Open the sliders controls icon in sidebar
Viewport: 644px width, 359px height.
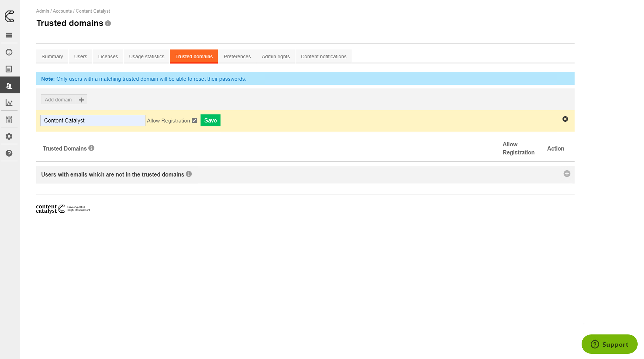(x=9, y=120)
